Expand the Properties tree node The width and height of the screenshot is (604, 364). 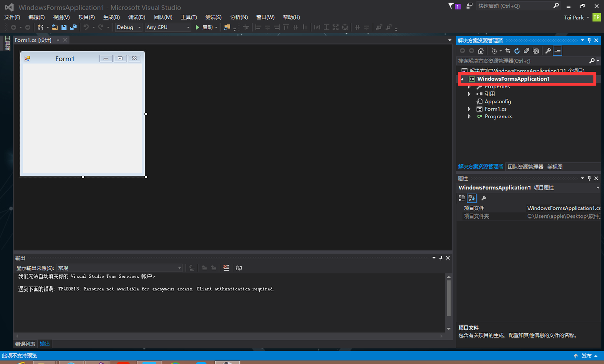click(469, 87)
